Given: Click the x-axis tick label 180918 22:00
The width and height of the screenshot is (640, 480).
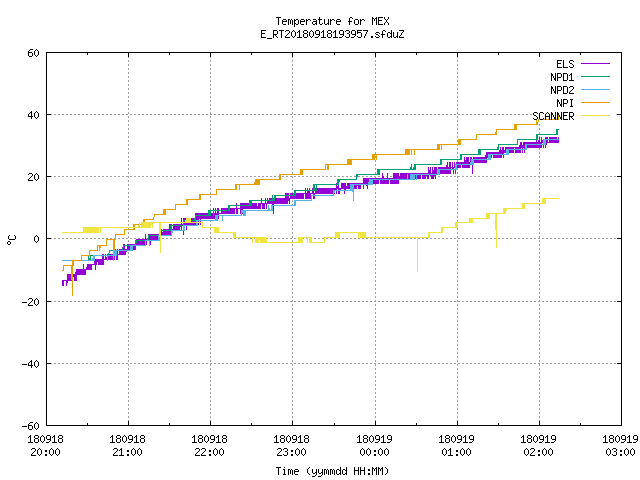Looking at the screenshot, I should pos(209,446).
